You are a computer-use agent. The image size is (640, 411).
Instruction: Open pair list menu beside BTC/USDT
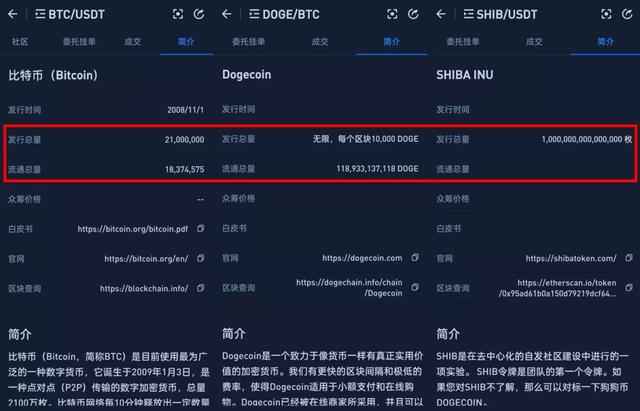tap(40, 14)
